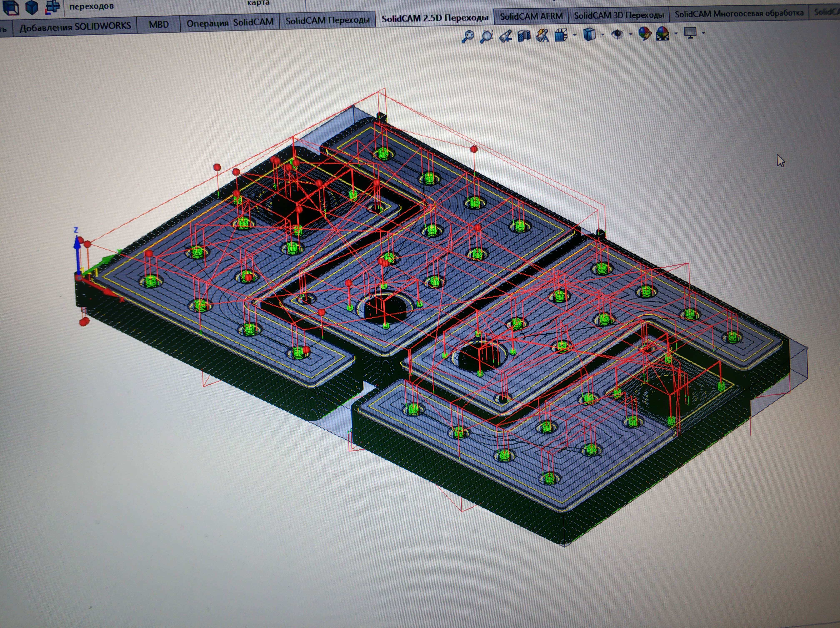Image resolution: width=840 pixels, height=628 pixels.
Task: Open the Apply Scene dropdown arrow
Action: 676,34
